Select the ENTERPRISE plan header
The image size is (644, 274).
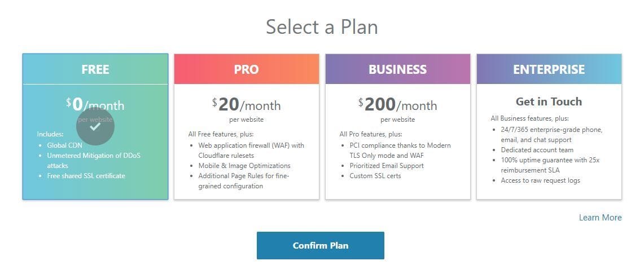pos(549,69)
